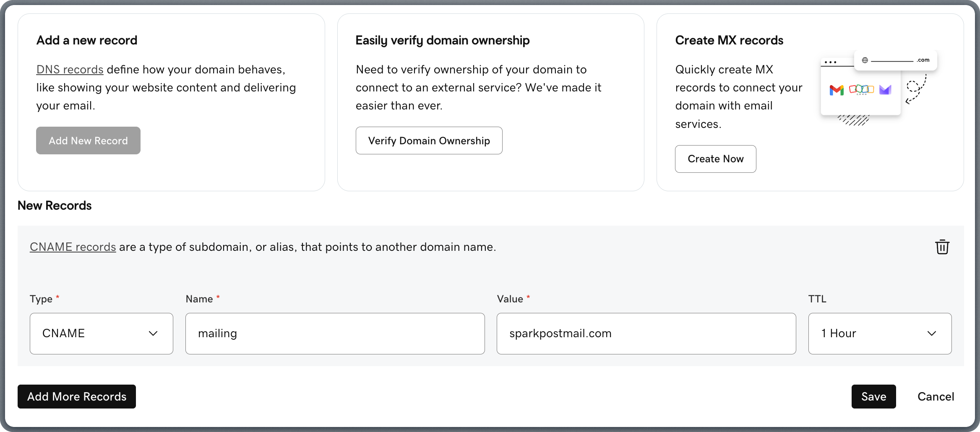Click the Add New Record button

[x=88, y=141]
